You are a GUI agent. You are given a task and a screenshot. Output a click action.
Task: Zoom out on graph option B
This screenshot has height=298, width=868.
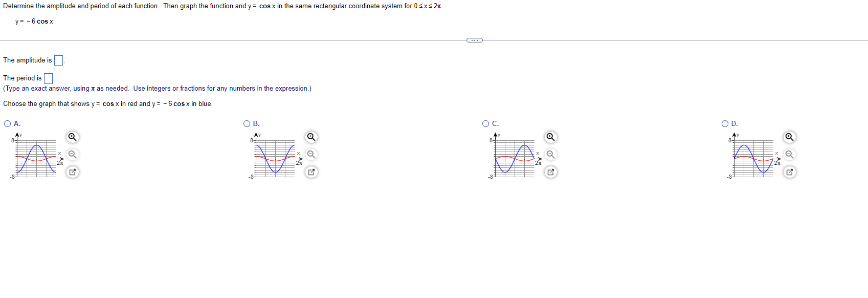(311, 154)
